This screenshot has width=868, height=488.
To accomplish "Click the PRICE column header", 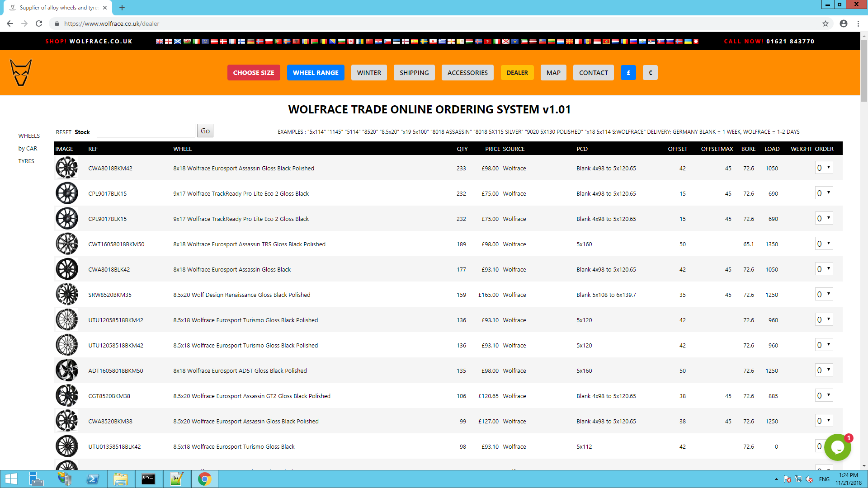I will pos(492,149).
